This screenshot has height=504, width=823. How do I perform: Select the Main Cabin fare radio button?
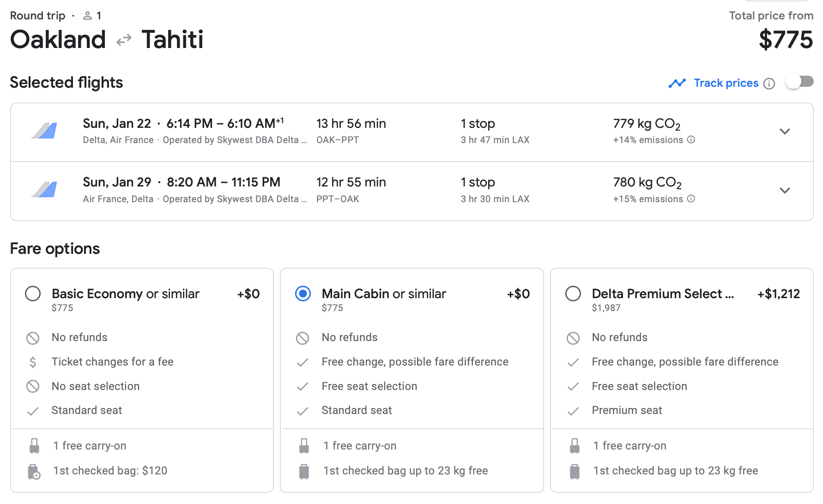point(303,294)
